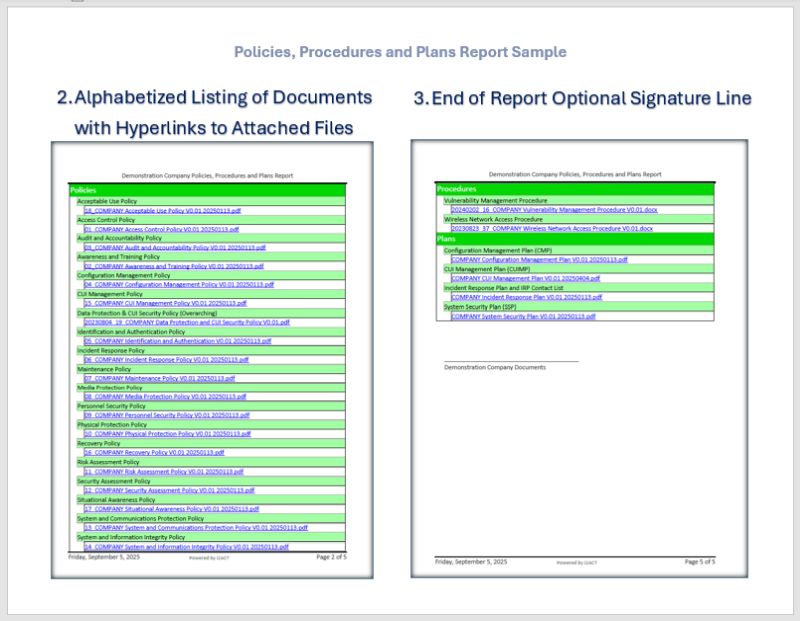Viewport: 800px width, 621px height.
Task: Open the Configuration Management Plan pdf link
Action: click(539, 259)
